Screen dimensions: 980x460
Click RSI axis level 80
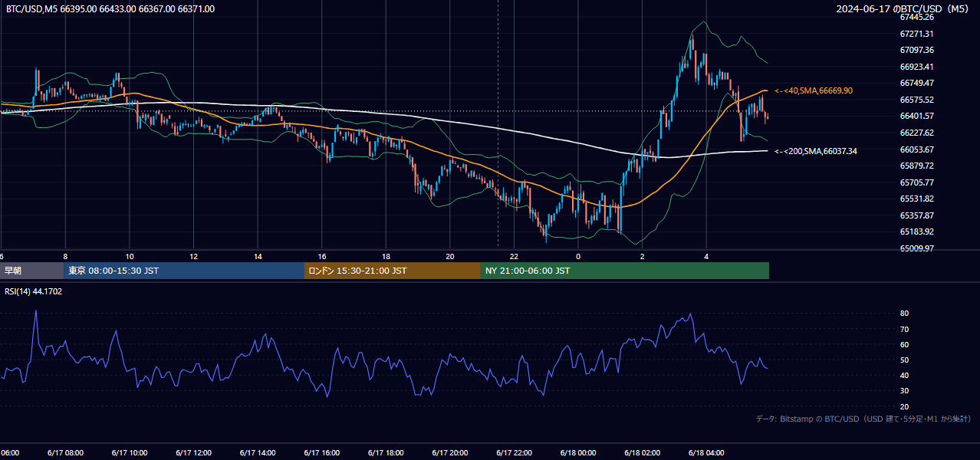(905, 314)
